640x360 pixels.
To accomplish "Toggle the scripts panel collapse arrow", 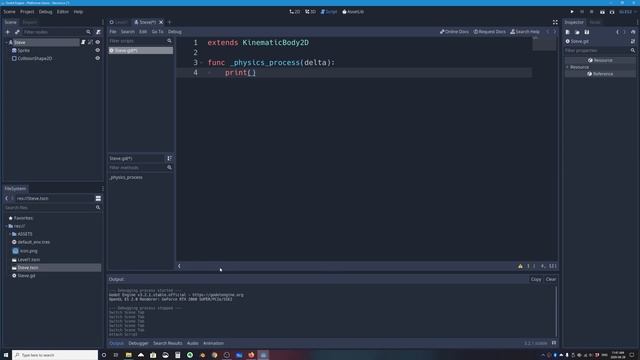I will (179, 266).
